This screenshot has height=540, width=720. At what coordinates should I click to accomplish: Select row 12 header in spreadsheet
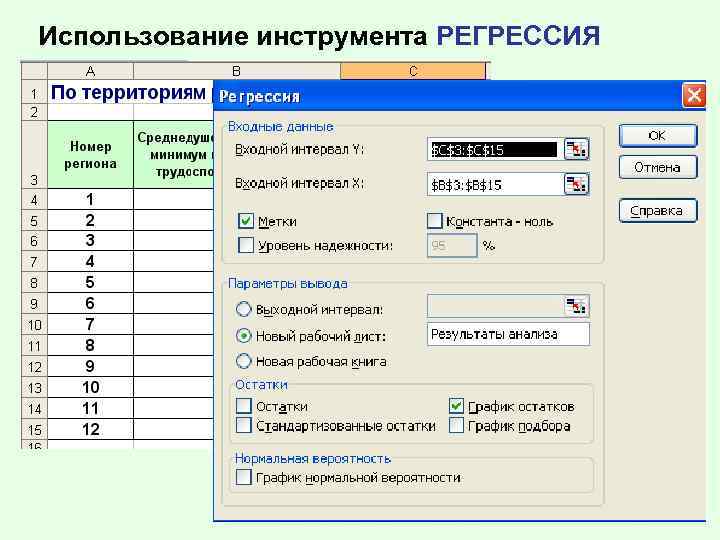(34, 366)
